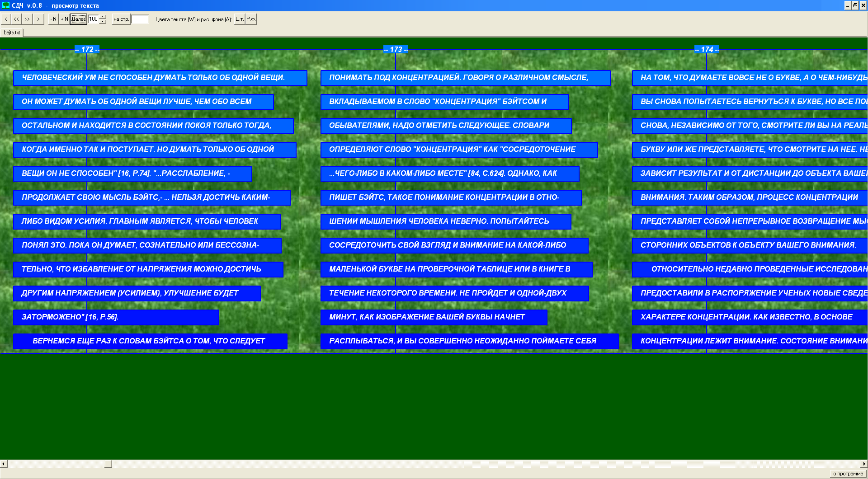Click the single right arrow navigation button

click(38, 19)
